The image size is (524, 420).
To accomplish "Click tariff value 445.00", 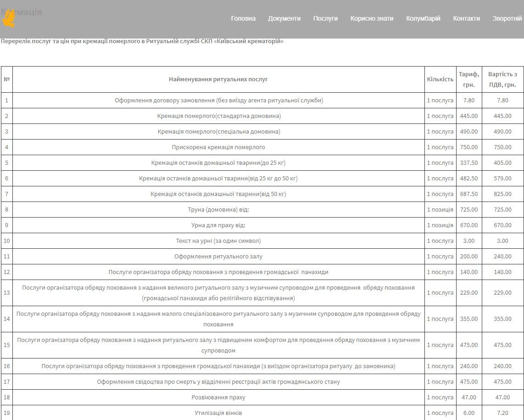I will (x=469, y=116).
